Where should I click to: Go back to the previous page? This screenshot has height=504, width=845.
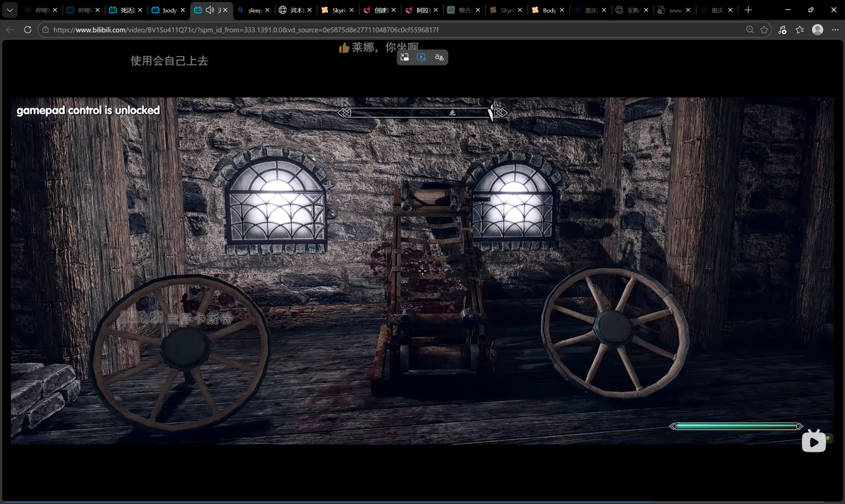pos(10,30)
